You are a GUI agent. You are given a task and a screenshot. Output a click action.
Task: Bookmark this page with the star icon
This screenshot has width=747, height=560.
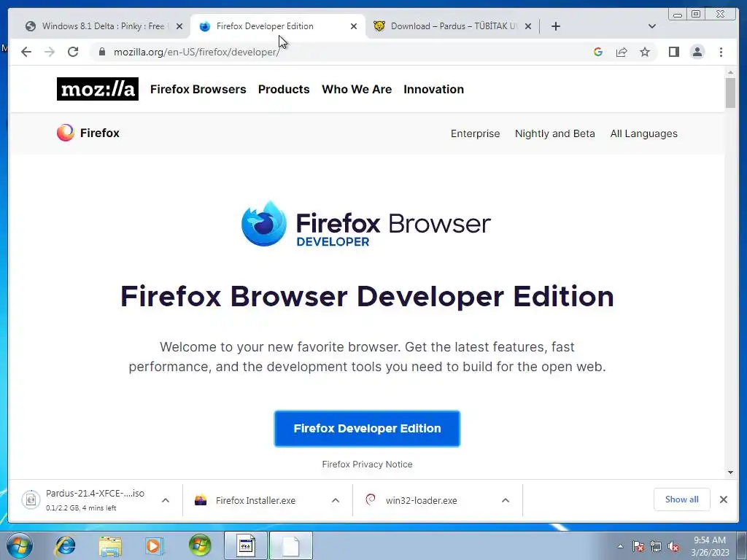click(645, 52)
